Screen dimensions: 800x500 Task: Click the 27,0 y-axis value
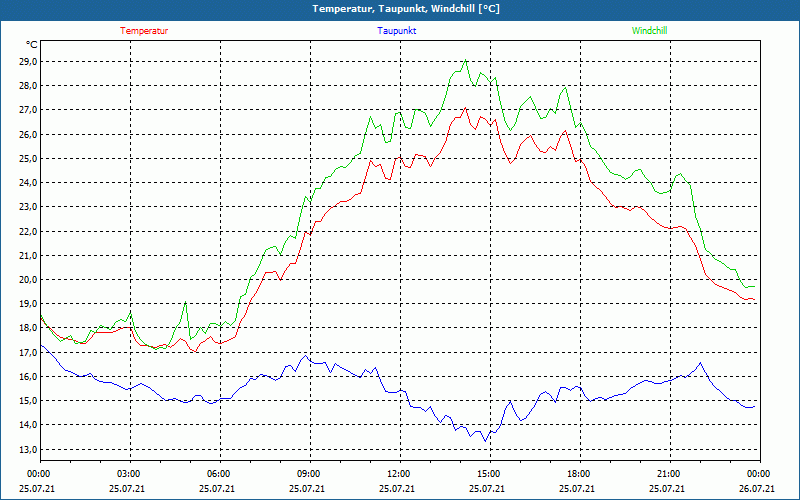click(28, 110)
